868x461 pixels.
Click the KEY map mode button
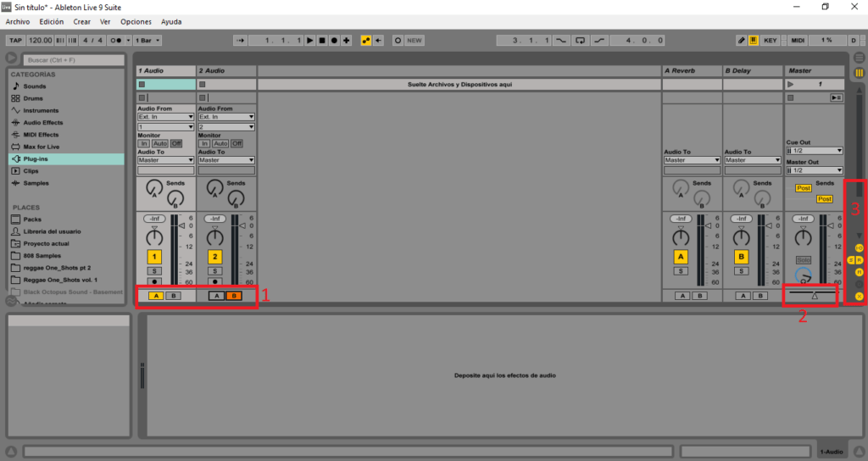[x=770, y=40]
